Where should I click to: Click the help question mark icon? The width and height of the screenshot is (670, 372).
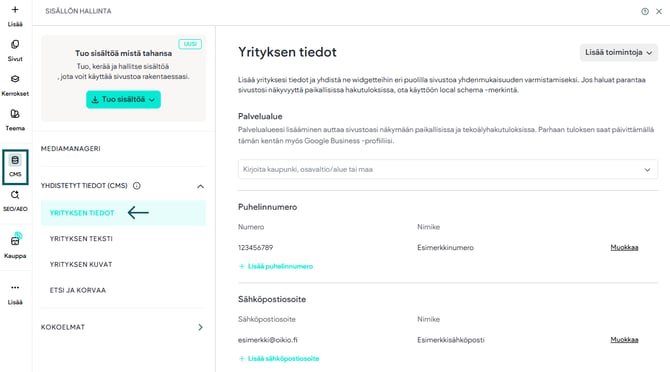pos(645,12)
